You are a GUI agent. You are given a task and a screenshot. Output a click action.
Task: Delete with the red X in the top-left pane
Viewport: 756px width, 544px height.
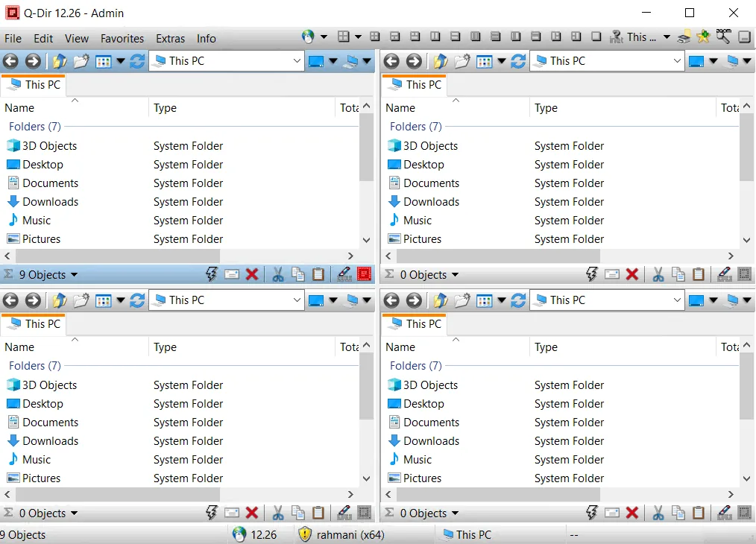click(x=252, y=275)
